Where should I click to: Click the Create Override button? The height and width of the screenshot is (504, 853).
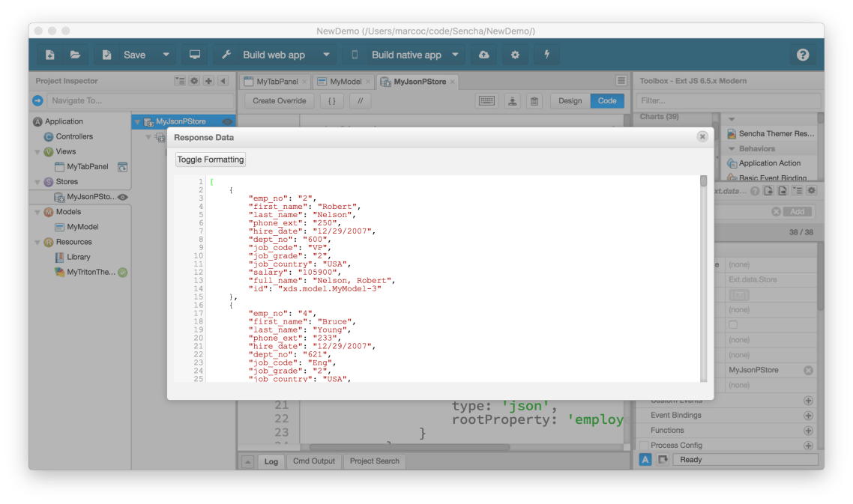pyautogui.click(x=279, y=100)
